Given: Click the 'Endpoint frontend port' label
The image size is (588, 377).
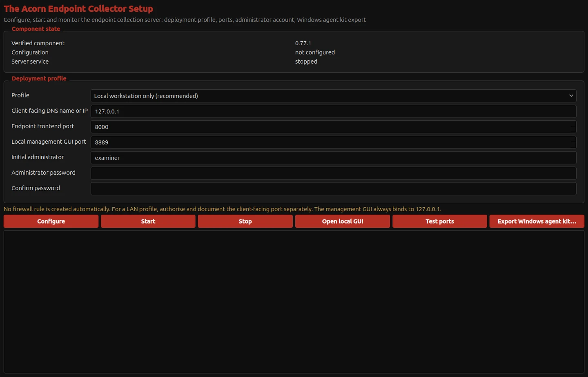Looking at the screenshot, I should [x=43, y=126].
